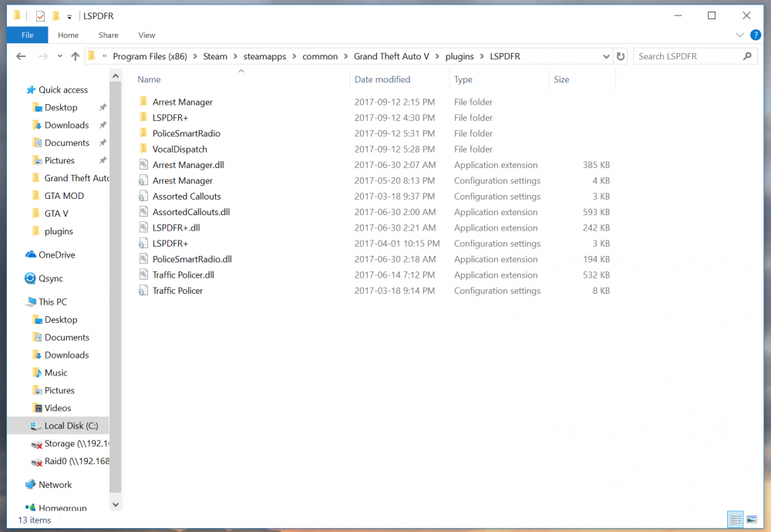Open the Share ribbon tab
The width and height of the screenshot is (771, 532).
pyautogui.click(x=108, y=35)
